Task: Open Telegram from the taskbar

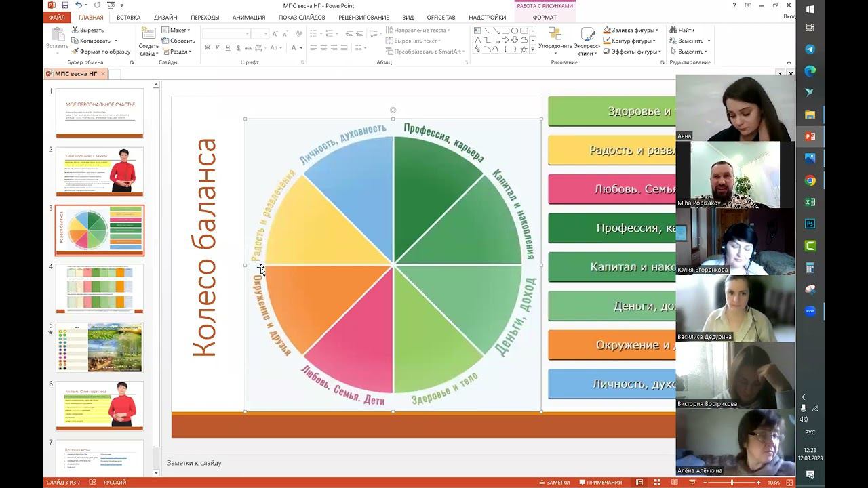Action: tap(810, 49)
